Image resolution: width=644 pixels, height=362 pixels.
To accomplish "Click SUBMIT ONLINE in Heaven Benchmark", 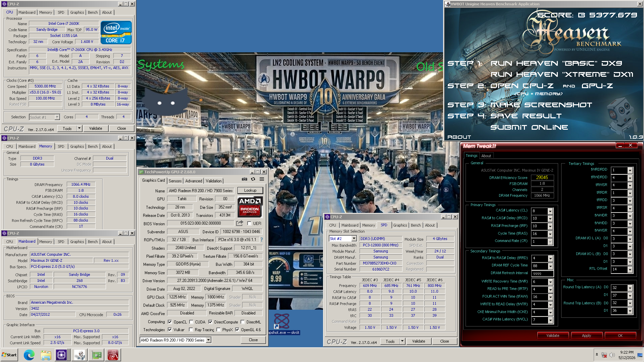I will tap(529, 127).
